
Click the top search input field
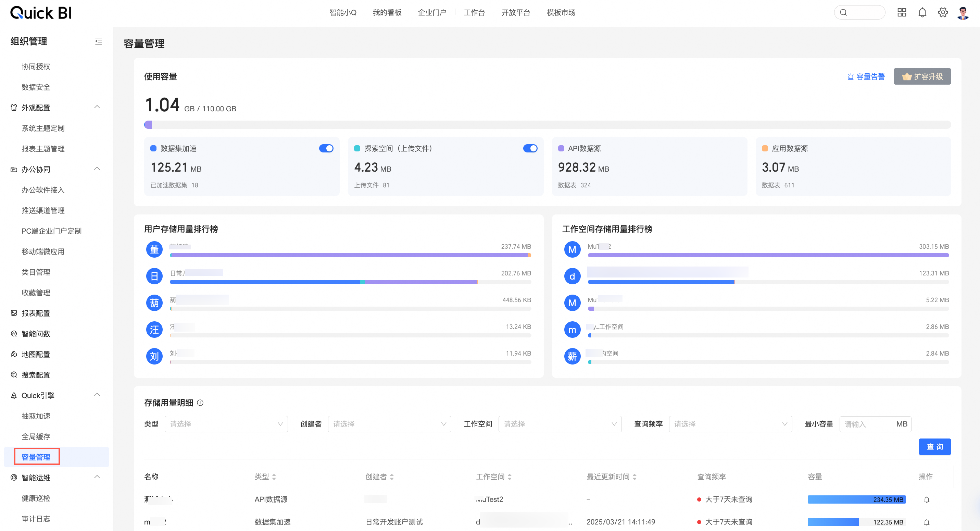(859, 13)
